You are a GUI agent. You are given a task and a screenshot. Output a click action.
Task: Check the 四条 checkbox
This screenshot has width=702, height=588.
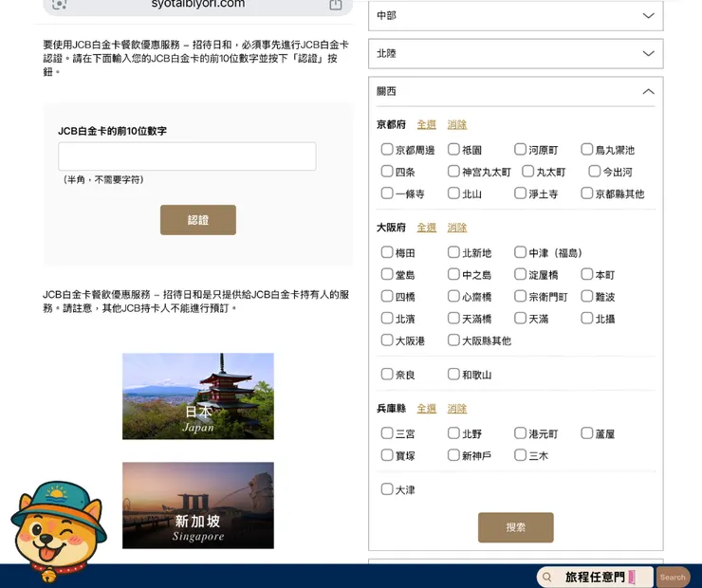[x=387, y=171]
